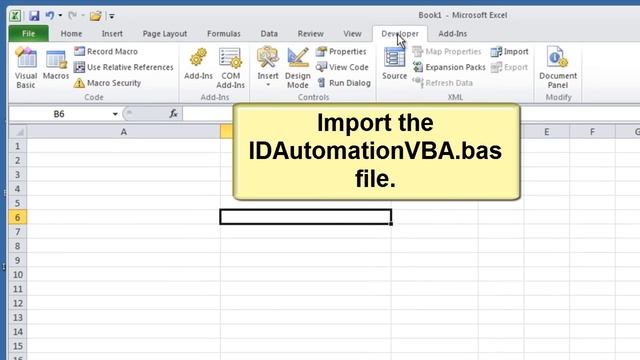Screen dimensions: 640x360
Task: Select row 10 header
Action: 18,275
